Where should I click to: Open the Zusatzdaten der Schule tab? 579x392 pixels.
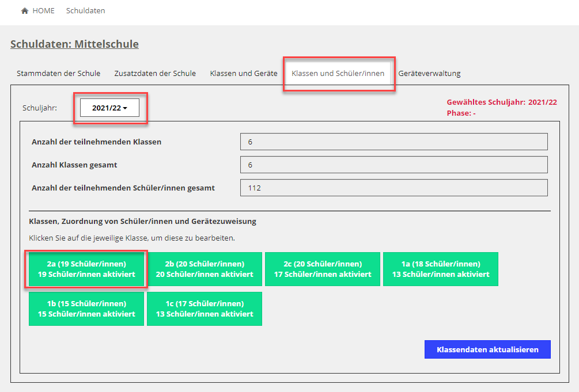pos(155,74)
